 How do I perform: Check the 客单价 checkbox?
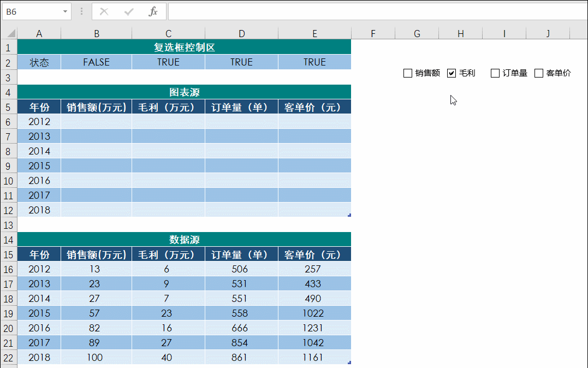point(539,73)
